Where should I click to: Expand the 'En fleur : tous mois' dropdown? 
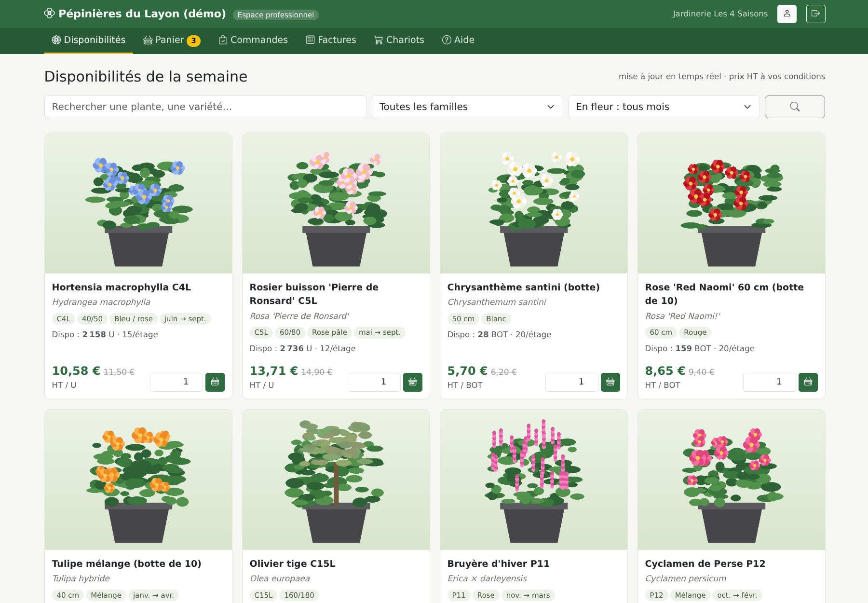tap(664, 107)
